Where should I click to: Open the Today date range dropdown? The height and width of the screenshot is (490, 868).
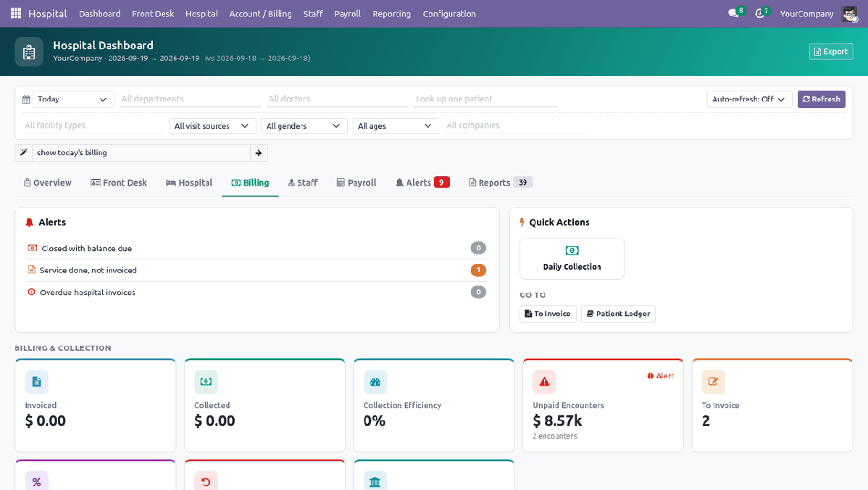click(73, 99)
